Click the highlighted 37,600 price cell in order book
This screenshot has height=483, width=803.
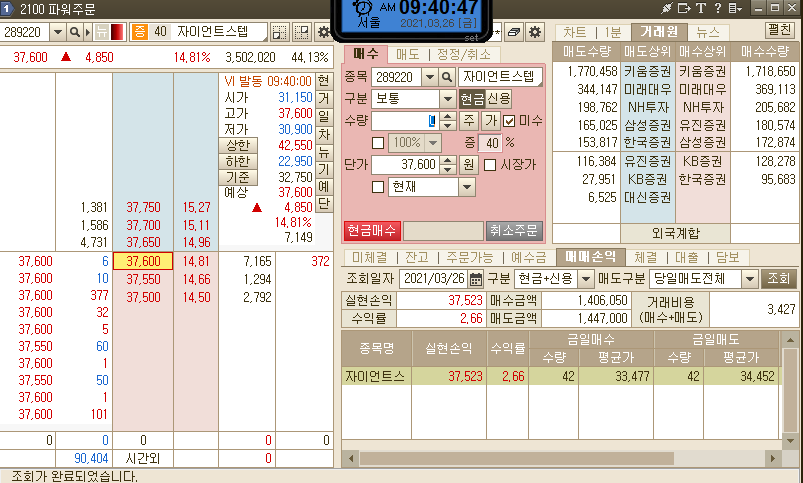pyautogui.click(x=143, y=261)
